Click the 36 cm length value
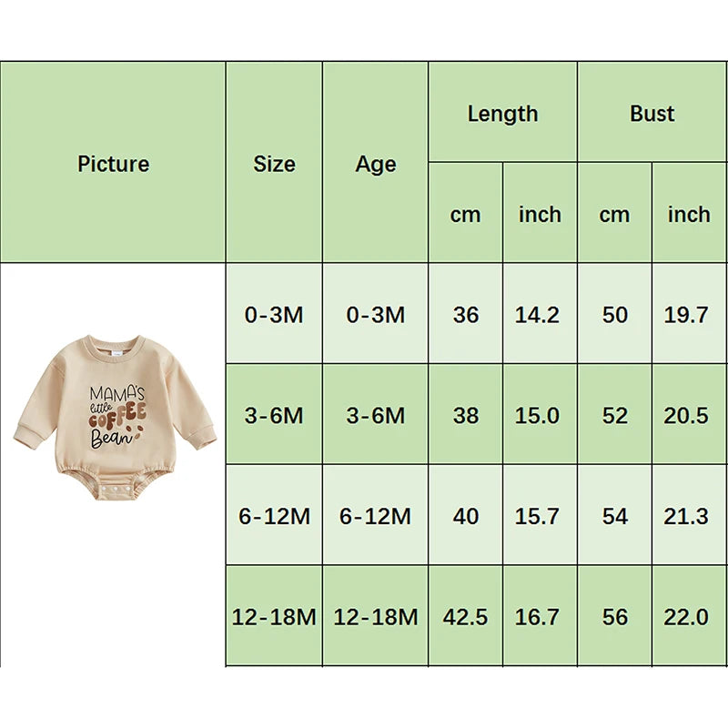This screenshot has height=728, width=728. (465, 315)
